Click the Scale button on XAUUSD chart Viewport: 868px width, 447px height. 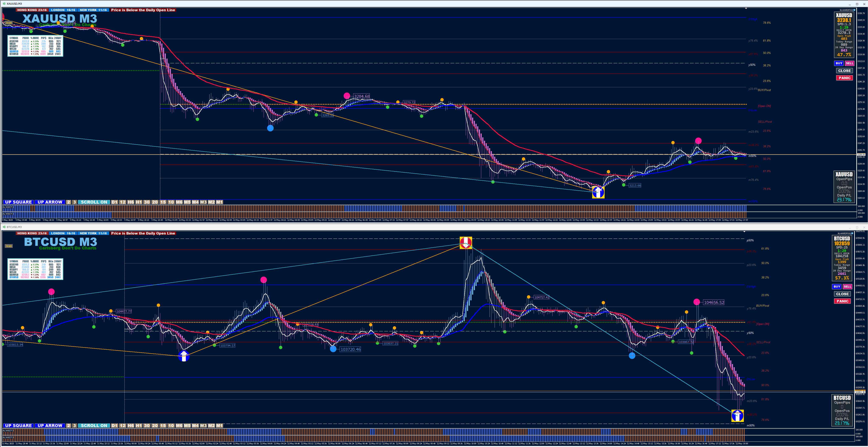(8, 22)
